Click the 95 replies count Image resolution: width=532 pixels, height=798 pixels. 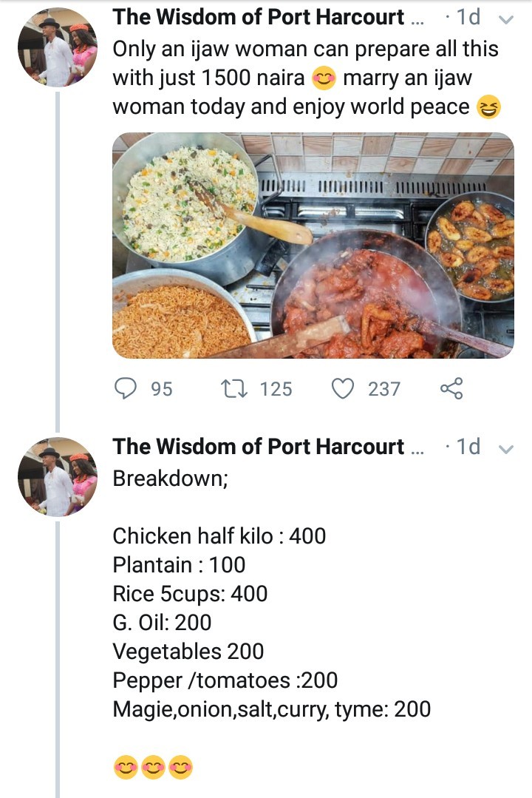[x=161, y=389]
